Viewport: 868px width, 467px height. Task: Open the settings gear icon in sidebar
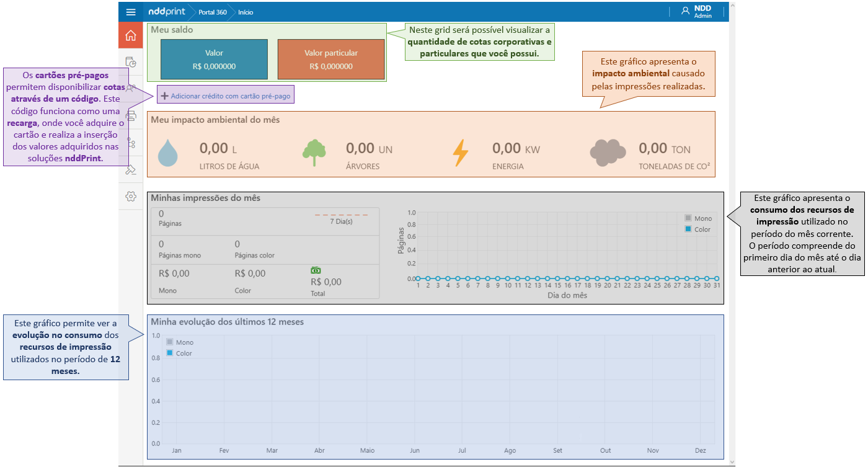coord(130,197)
